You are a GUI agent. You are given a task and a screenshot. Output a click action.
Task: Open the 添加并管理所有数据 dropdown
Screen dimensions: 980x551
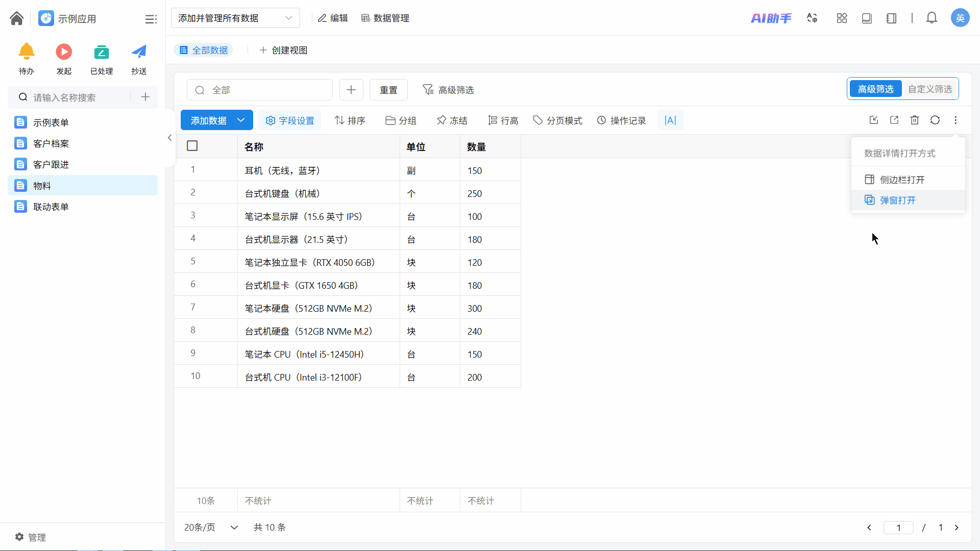[235, 18]
